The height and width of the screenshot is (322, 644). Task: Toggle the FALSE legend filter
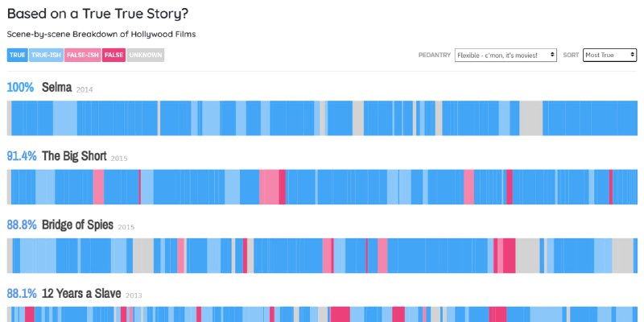point(114,55)
